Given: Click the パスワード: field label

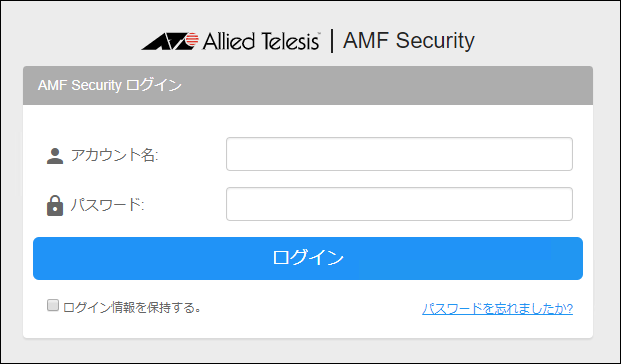Looking at the screenshot, I should 107,205.
